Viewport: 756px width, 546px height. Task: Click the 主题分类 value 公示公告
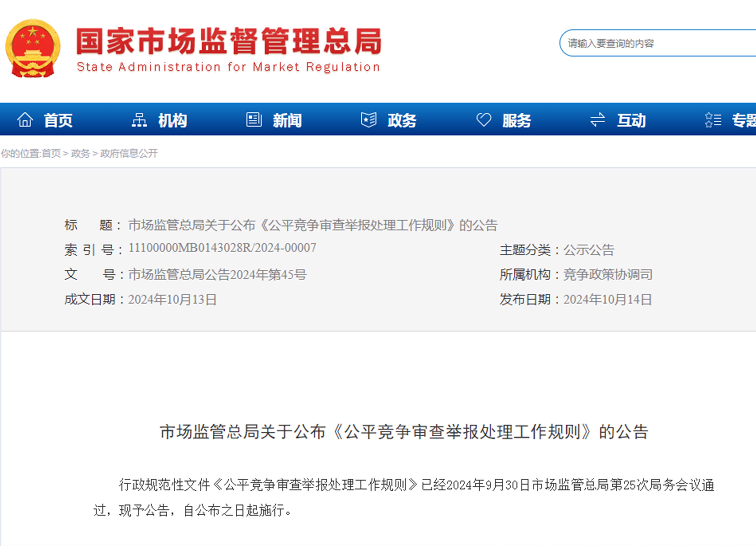589,250
